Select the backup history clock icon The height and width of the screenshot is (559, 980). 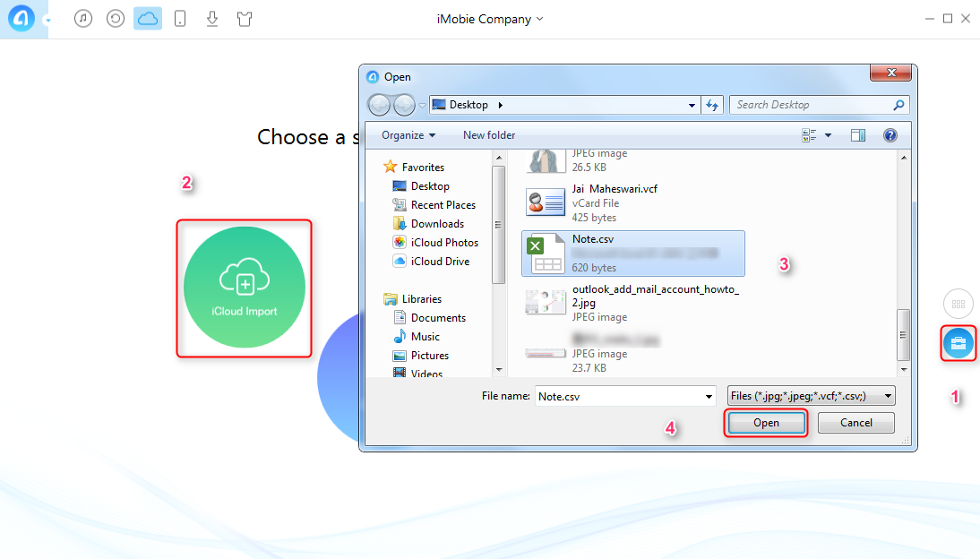click(116, 19)
